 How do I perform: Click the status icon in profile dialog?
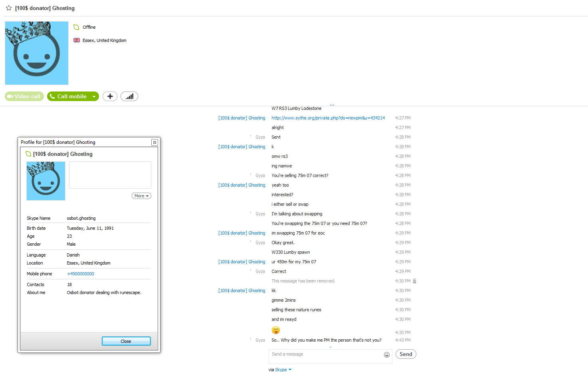click(28, 154)
